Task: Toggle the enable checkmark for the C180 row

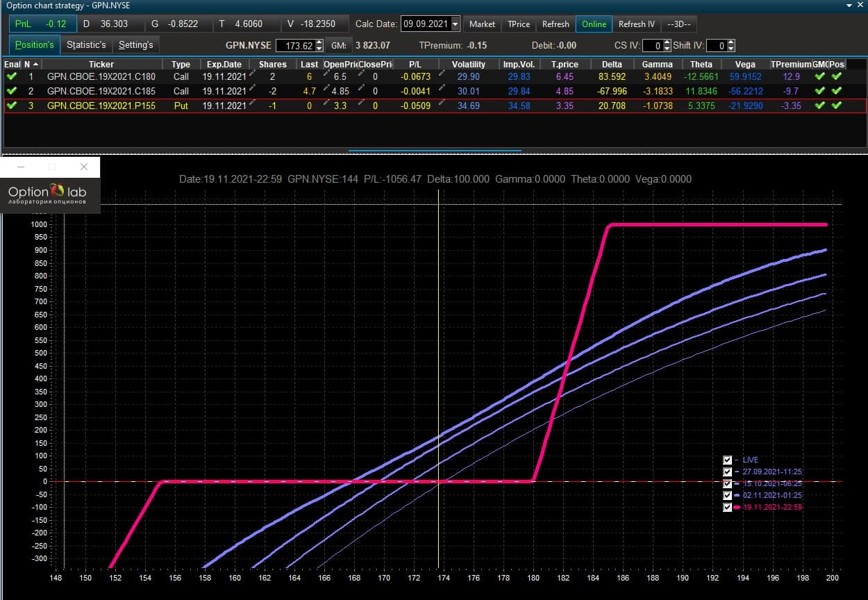Action: click(11, 76)
